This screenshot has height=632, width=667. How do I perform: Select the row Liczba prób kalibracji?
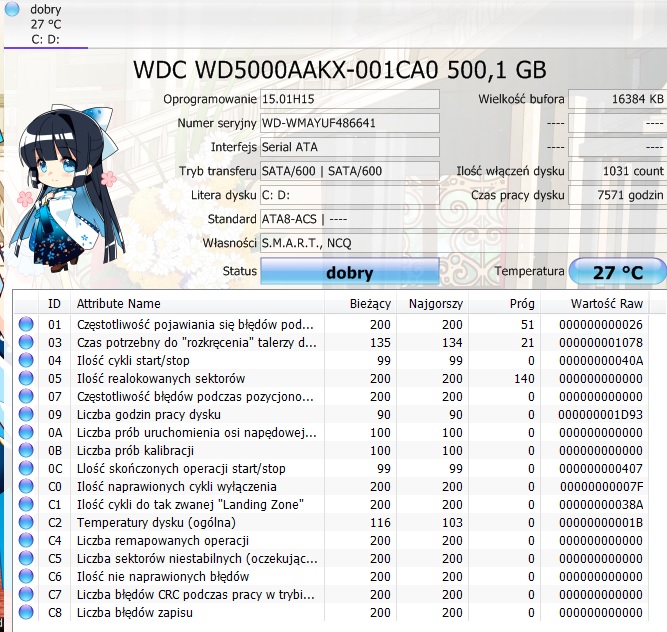tap(331, 450)
